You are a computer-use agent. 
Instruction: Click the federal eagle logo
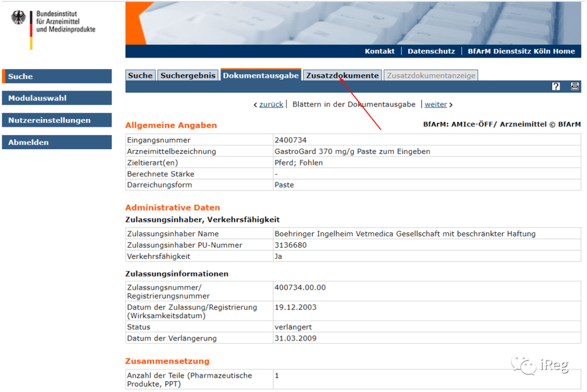point(18,17)
